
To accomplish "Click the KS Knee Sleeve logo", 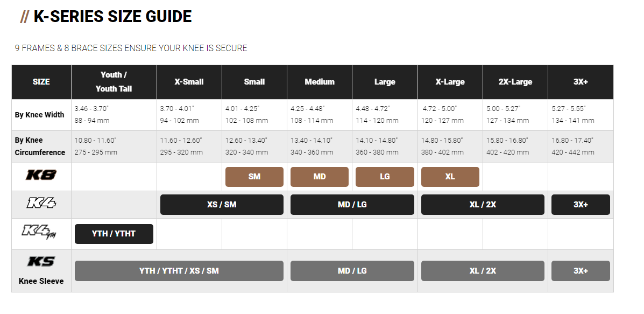I will [x=41, y=262].
